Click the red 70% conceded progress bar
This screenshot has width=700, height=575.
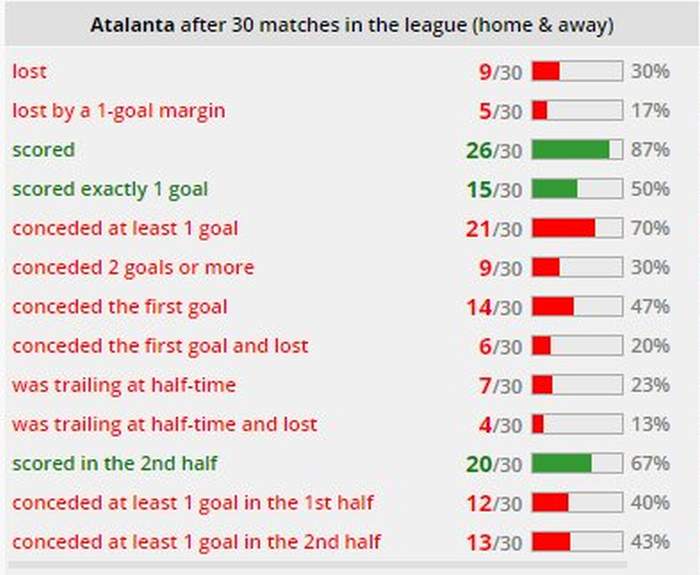(577, 228)
